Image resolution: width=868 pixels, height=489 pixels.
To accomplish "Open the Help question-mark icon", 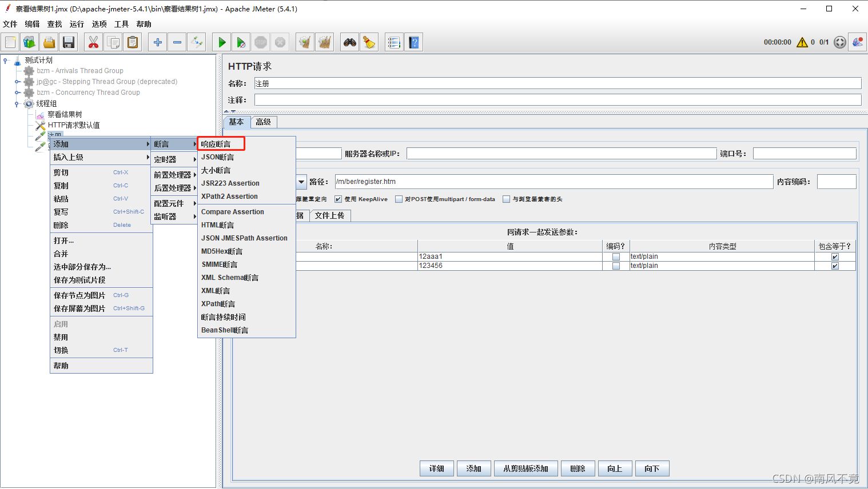I will click(x=414, y=42).
